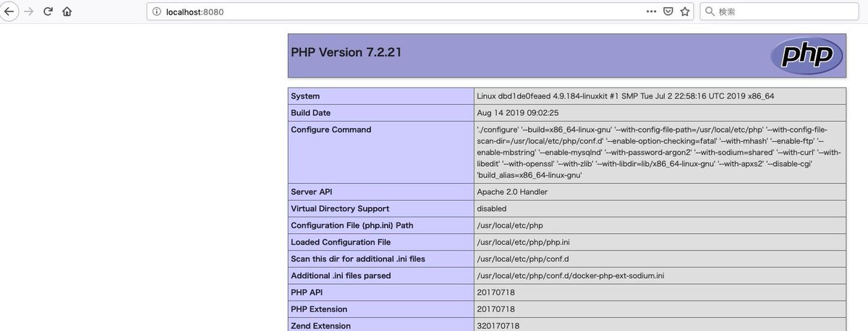Select the docker-php-ext-sodium.ini path value
Screen dimensions: 868x331
[571, 275]
